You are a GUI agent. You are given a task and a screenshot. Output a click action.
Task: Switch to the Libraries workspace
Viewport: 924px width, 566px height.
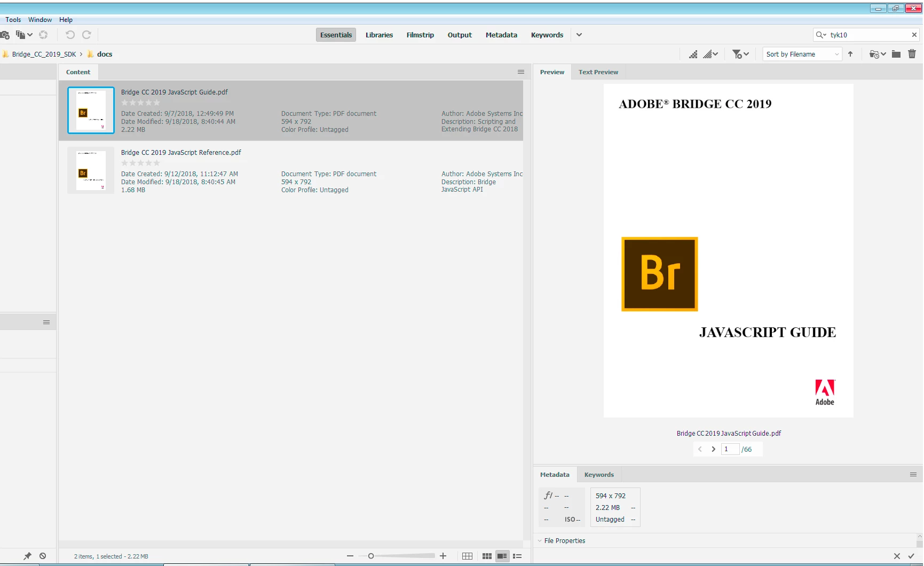point(379,35)
